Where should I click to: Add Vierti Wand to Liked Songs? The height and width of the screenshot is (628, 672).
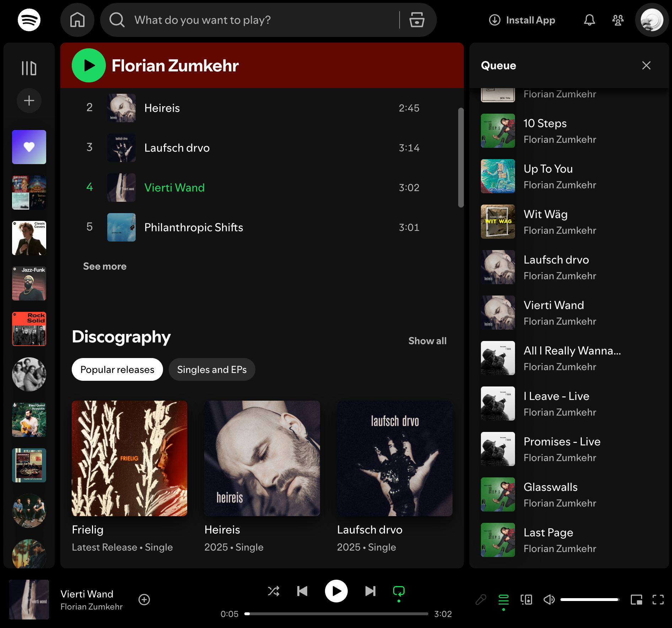point(144,600)
